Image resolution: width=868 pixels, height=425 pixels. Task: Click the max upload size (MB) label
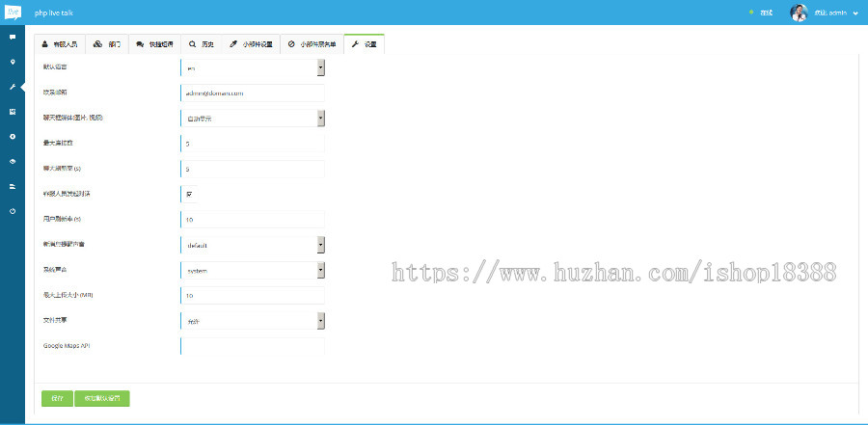click(x=68, y=295)
